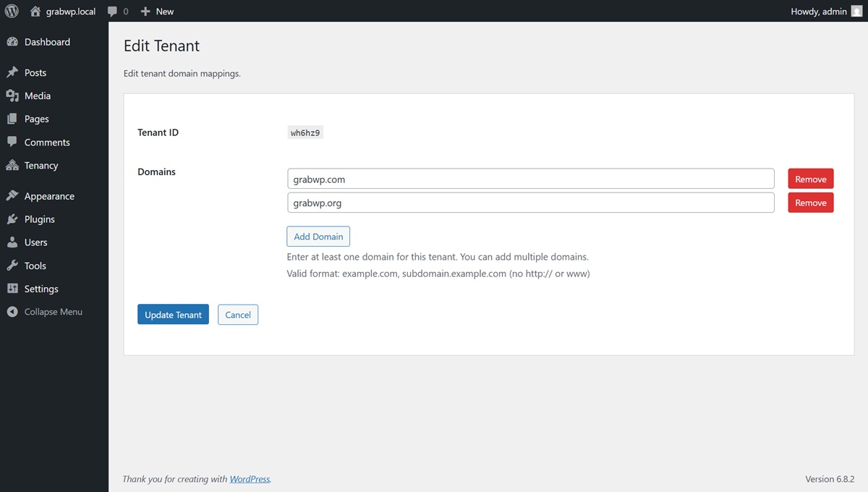Cancel editing the tenant
This screenshot has height=492, width=868.
tap(238, 315)
